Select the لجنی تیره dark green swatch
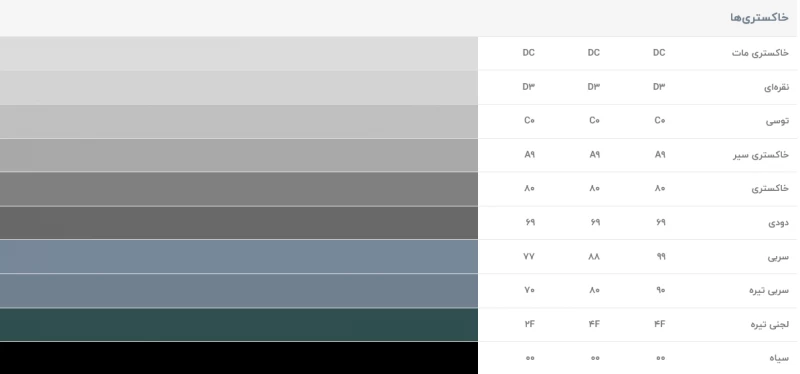Viewport: 800px width, 374px height. coord(239,325)
